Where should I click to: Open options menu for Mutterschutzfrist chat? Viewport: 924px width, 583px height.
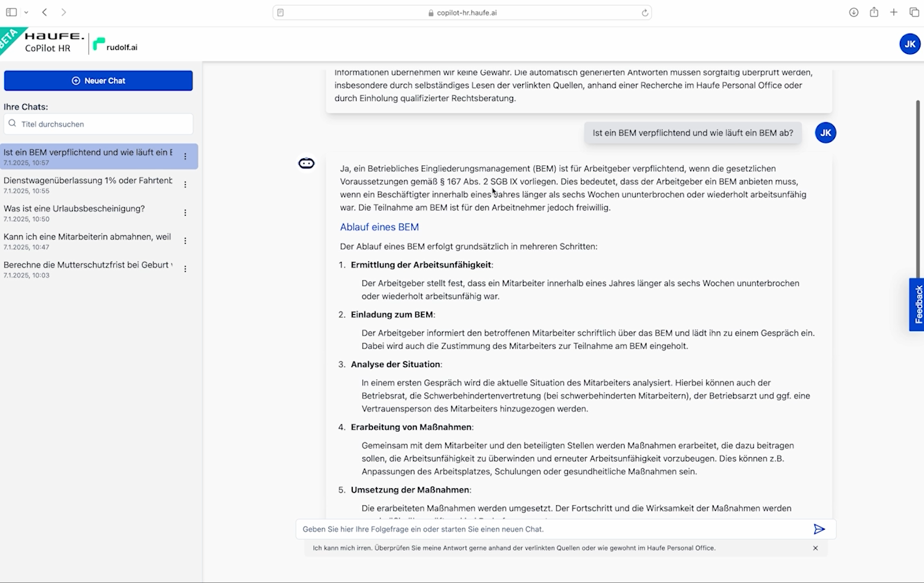coord(185,269)
